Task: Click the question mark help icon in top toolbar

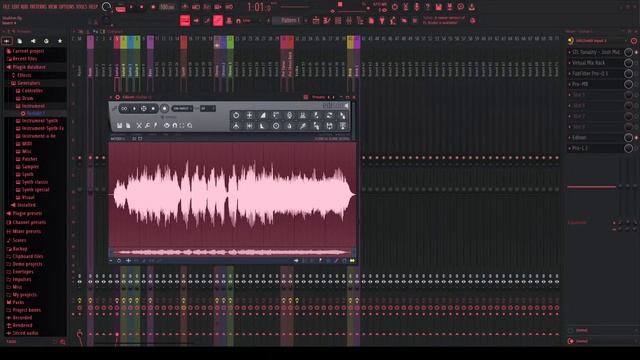Action: (x=427, y=7)
